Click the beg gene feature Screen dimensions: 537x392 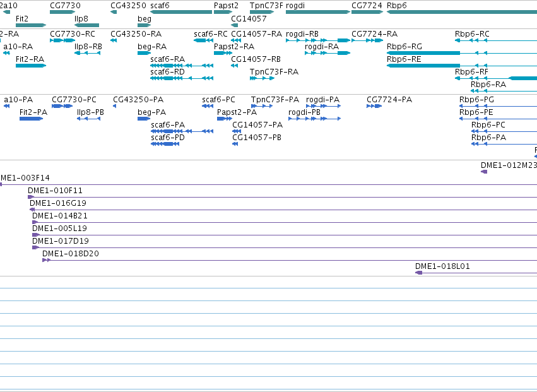click(x=144, y=25)
